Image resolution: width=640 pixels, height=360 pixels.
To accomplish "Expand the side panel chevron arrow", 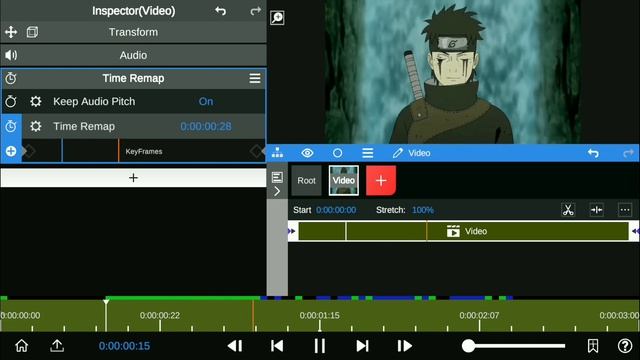I will 277,191.
